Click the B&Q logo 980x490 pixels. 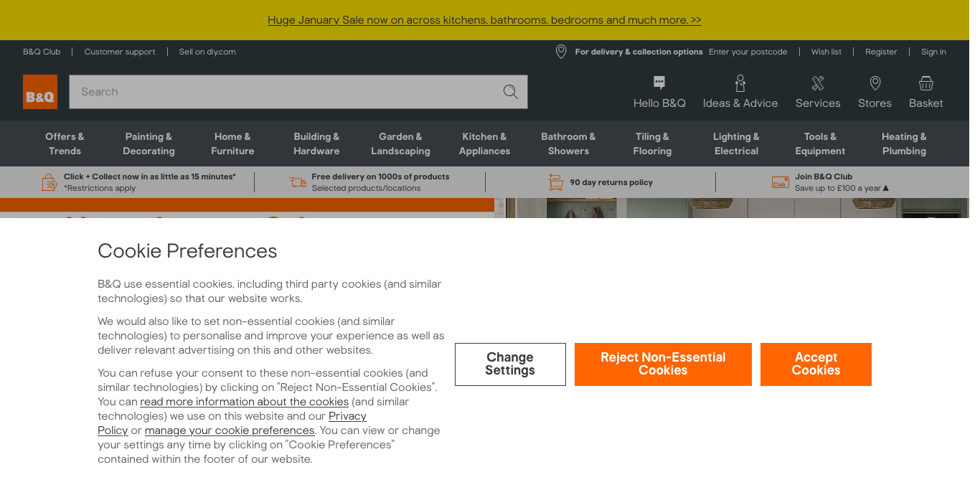(x=40, y=92)
